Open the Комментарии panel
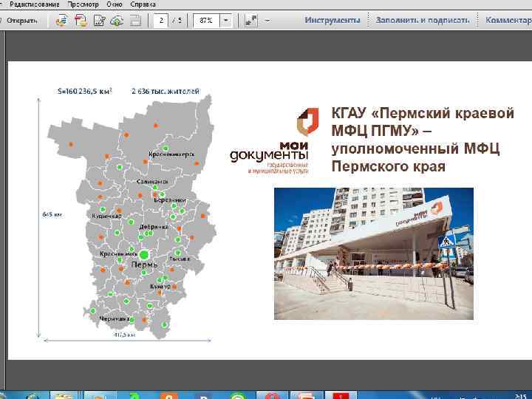 pos(508,20)
